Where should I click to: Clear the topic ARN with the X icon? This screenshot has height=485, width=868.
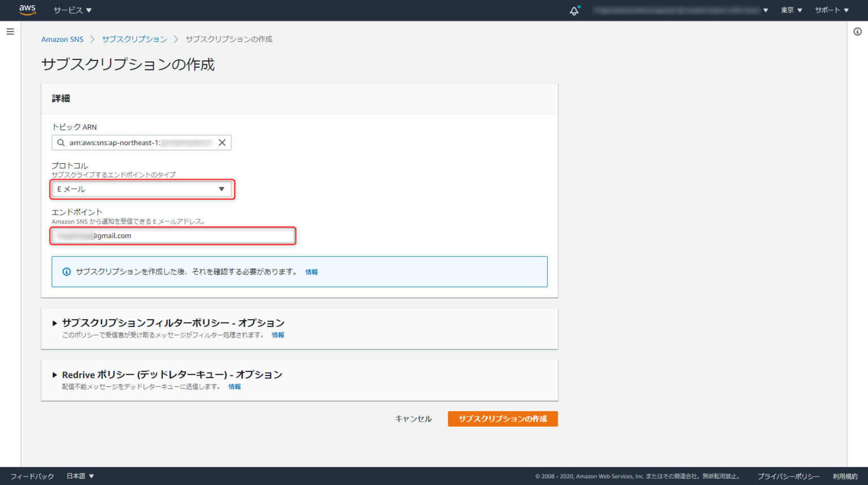click(222, 142)
